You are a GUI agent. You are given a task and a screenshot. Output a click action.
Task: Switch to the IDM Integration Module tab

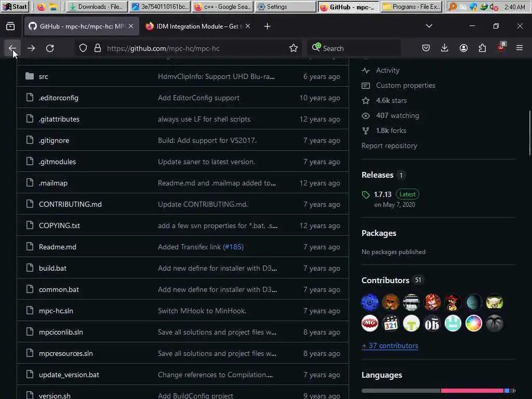coord(198,26)
